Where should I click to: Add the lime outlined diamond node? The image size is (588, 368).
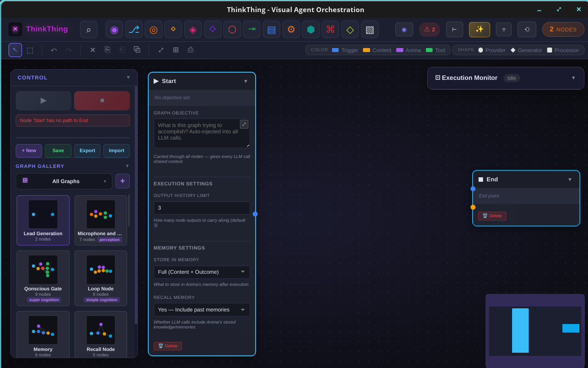click(350, 30)
